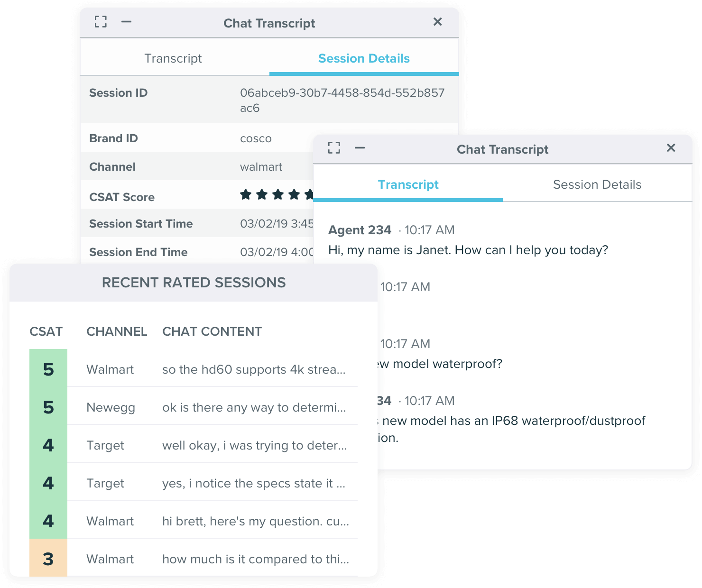Click the Session End Time value

pos(277,252)
